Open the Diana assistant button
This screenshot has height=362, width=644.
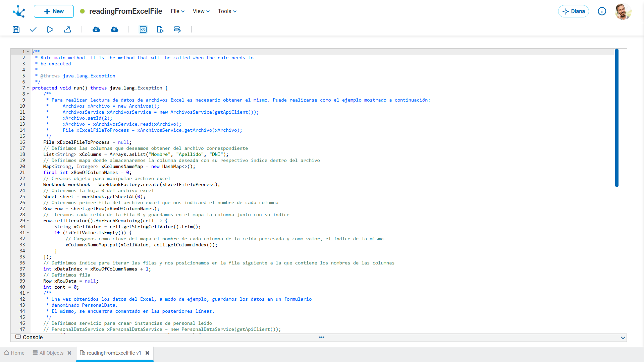574,11
